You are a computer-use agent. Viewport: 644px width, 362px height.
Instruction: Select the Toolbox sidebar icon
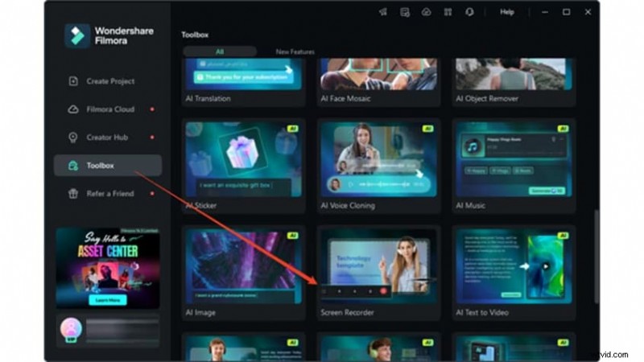point(74,166)
